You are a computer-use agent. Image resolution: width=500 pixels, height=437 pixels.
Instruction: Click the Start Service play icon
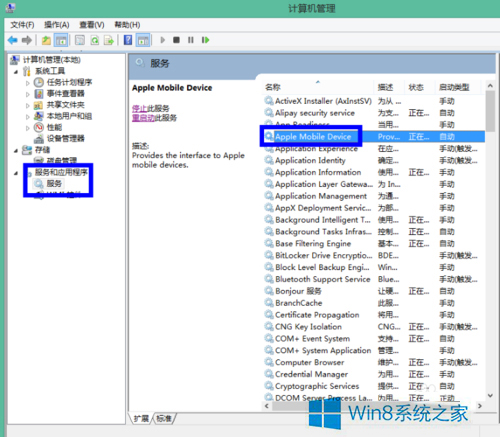tap(163, 40)
